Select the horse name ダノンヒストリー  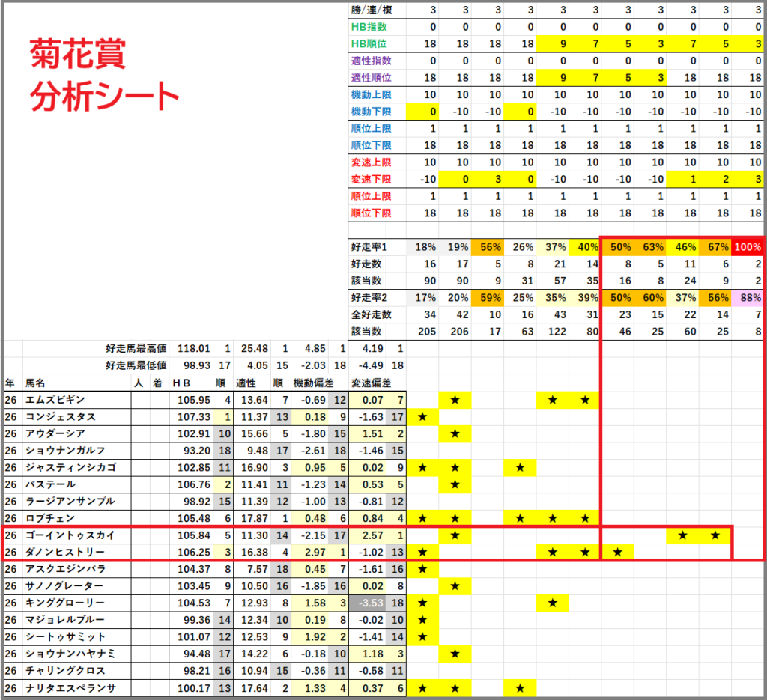pyautogui.click(x=65, y=553)
